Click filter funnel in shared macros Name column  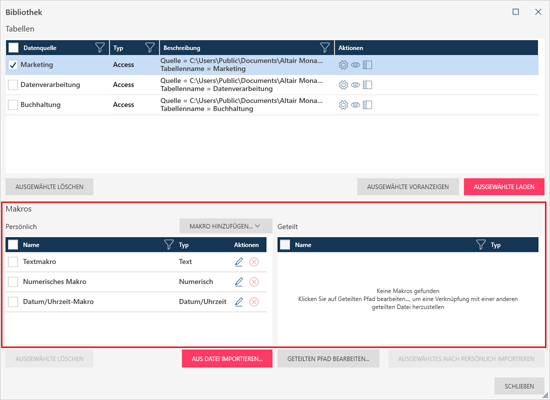tap(481, 244)
